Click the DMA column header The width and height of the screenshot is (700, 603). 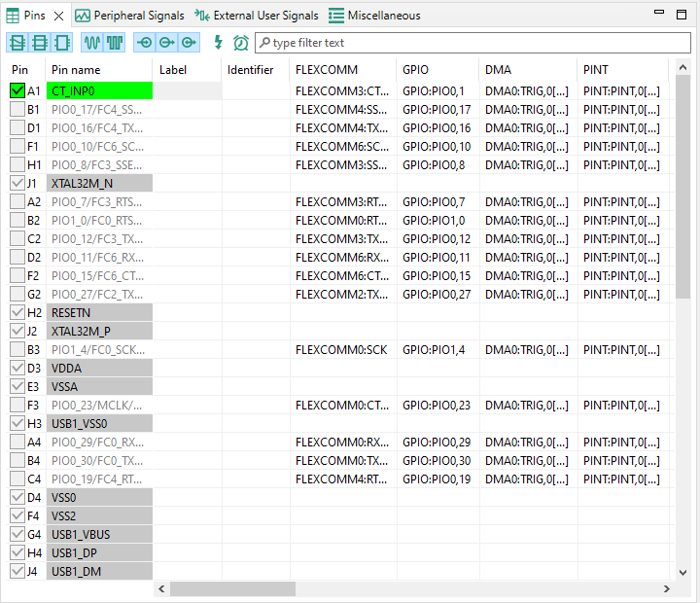[529, 70]
